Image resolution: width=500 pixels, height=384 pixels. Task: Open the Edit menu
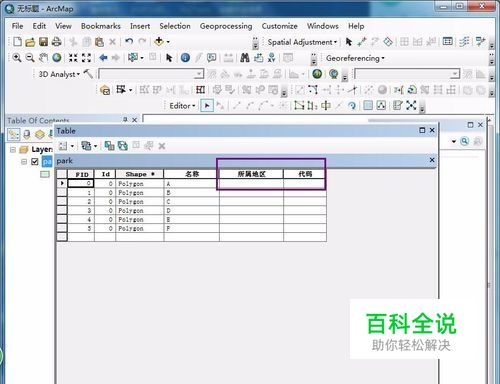click(39, 26)
